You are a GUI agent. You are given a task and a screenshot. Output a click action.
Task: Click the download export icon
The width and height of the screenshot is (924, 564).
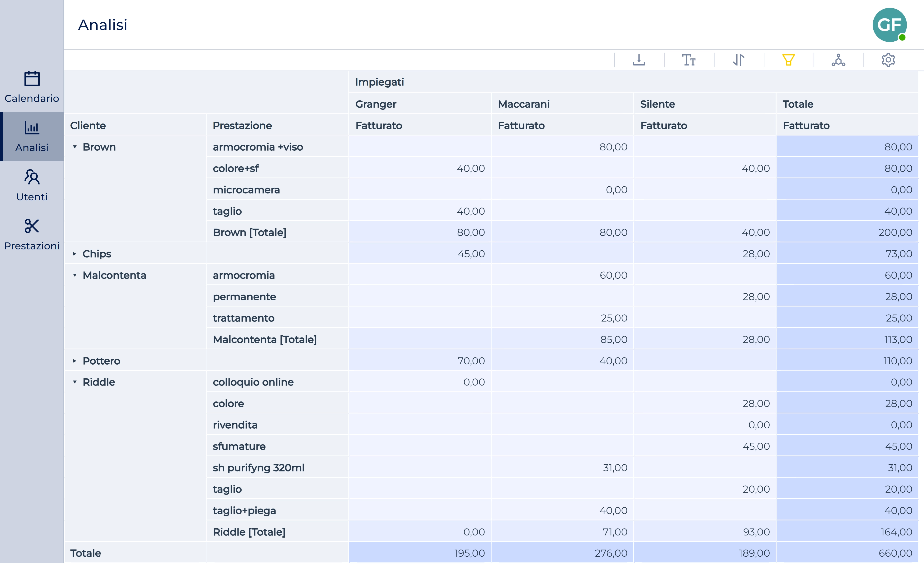pyautogui.click(x=639, y=60)
